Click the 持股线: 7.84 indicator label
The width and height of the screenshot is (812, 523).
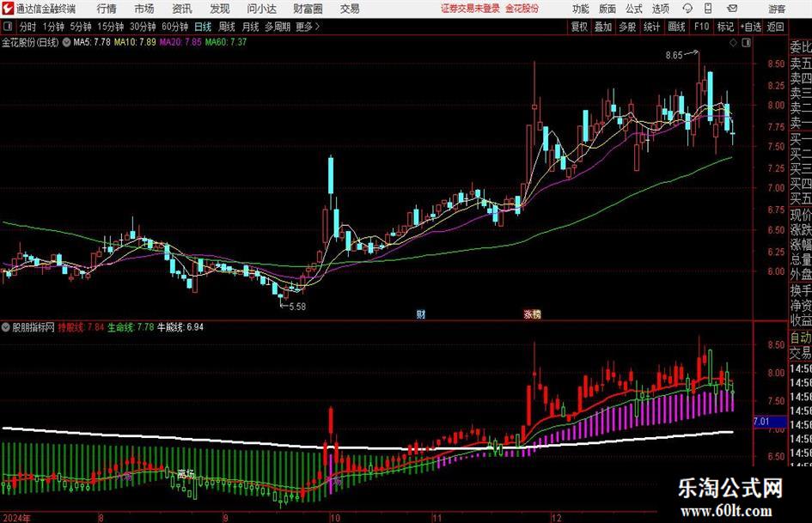[81, 327]
